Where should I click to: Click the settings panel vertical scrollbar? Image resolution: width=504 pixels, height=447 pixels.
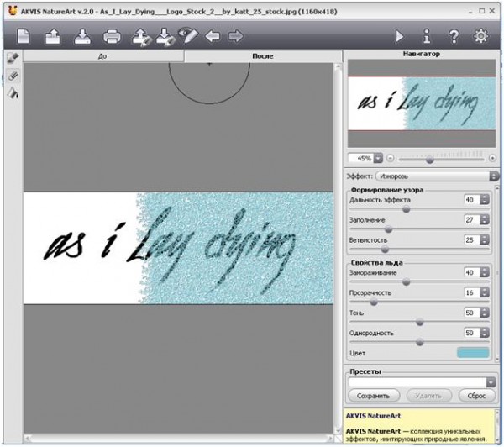[498, 273]
